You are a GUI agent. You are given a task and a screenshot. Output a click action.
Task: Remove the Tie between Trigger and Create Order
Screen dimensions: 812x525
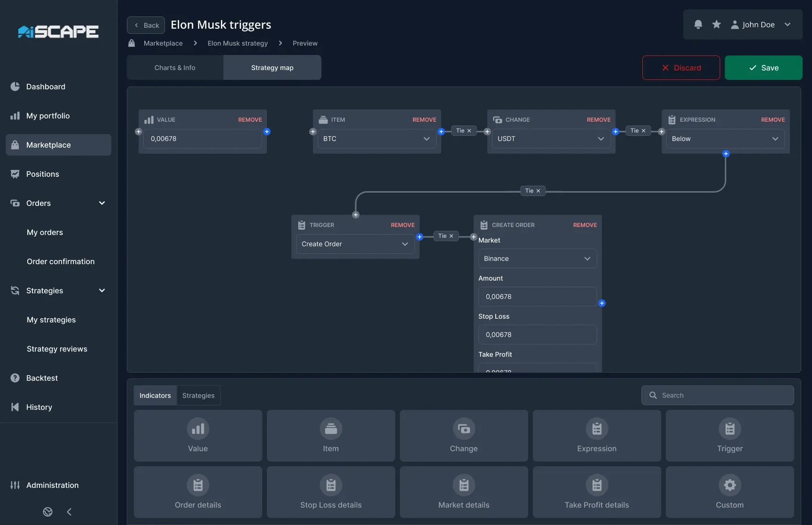click(451, 236)
